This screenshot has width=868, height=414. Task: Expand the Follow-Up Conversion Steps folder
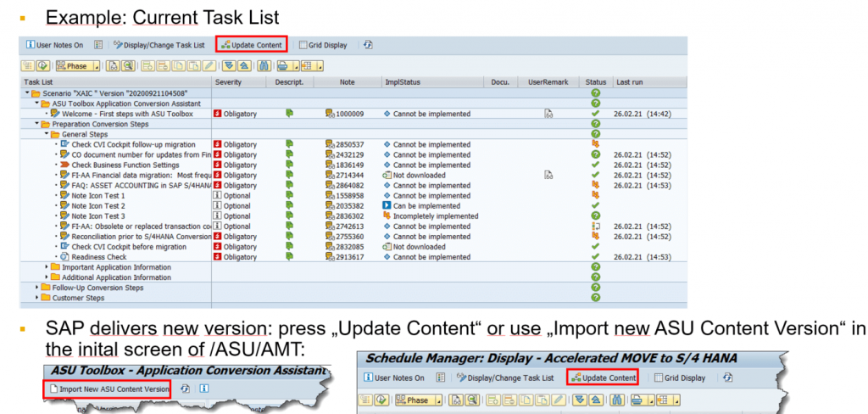tap(37, 288)
